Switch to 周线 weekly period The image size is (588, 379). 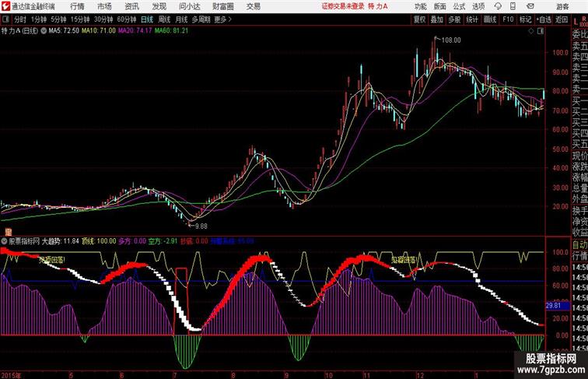tap(164, 19)
